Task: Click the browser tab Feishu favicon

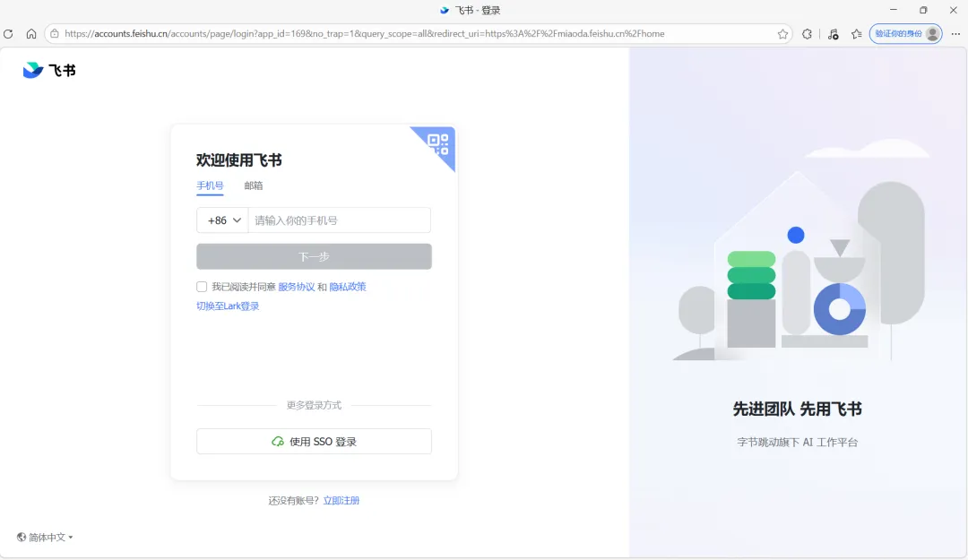Action: pos(445,11)
